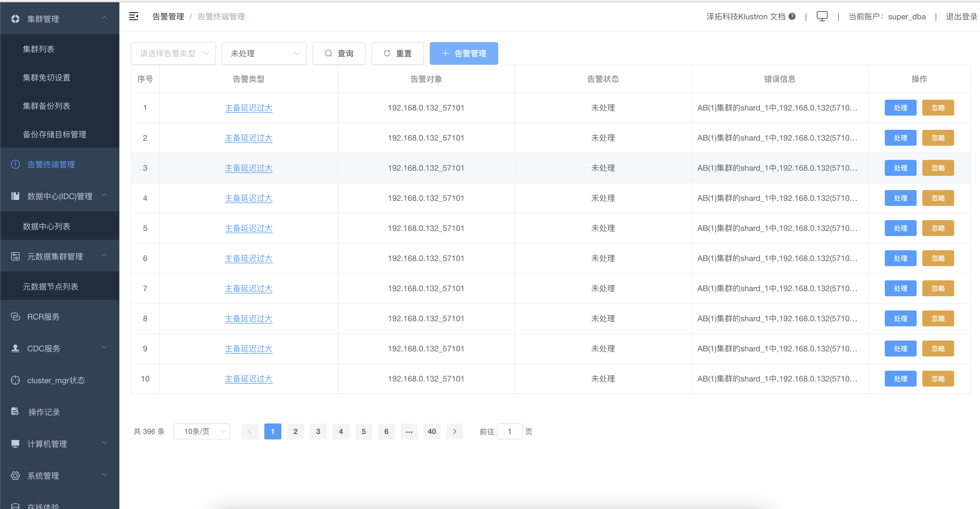The width and height of the screenshot is (980, 509).
Task: Open the first 主备延迟过大 alert link
Action: pyautogui.click(x=248, y=108)
